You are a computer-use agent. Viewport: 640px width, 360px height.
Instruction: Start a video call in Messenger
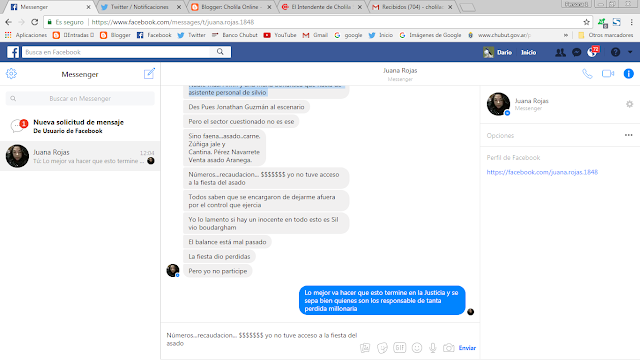tap(608, 73)
